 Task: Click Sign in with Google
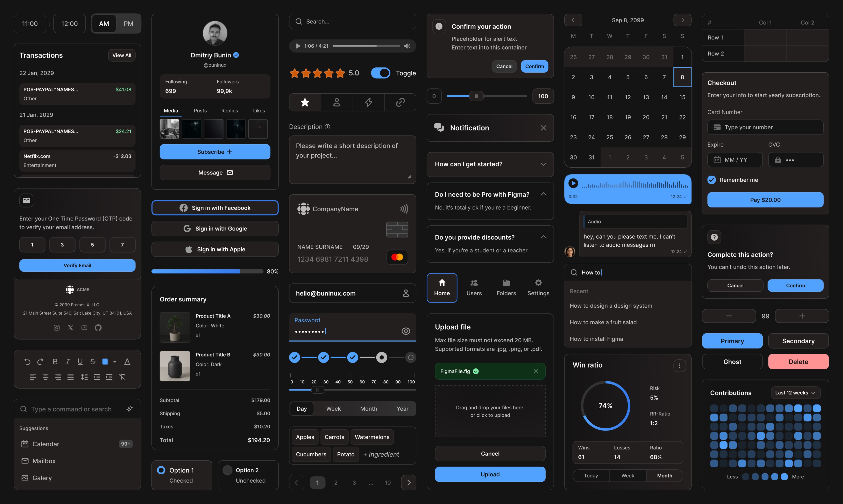[215, 229]
